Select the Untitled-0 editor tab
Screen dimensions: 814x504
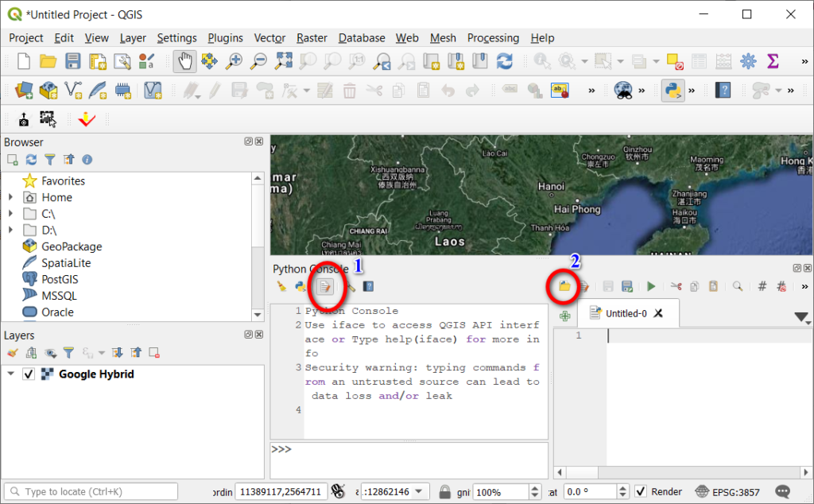pos(628,313)
